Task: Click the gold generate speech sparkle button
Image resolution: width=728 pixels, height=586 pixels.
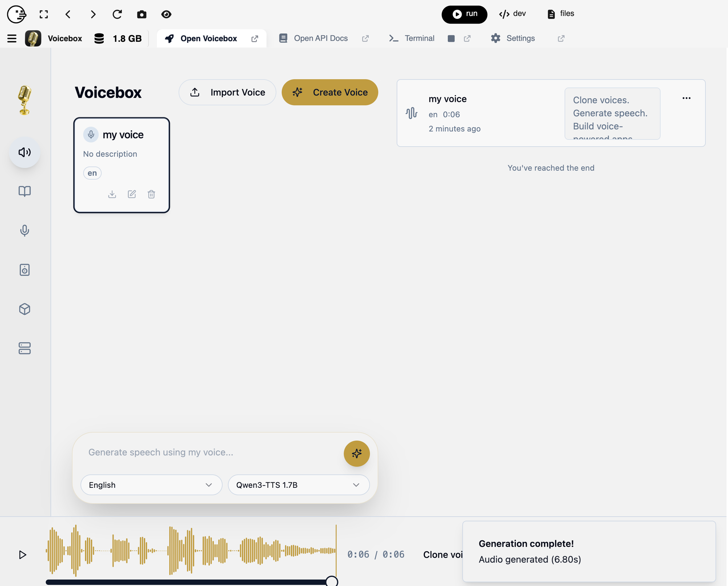Action: click(x=356, y=453)
